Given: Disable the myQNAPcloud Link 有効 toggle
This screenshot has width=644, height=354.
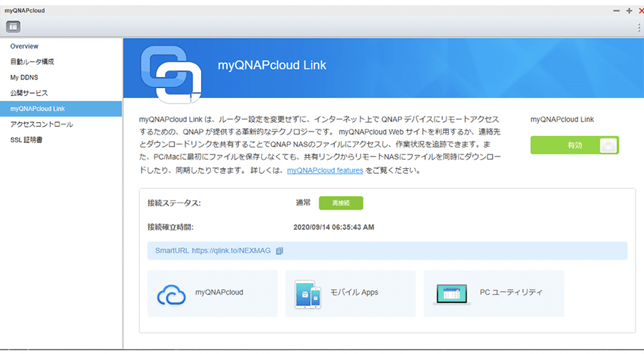Looking at the screenshot, I should [574, 145].
